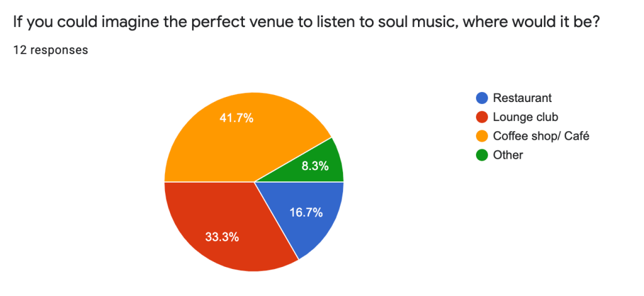Click the blue Restaurant legend dot
The image size is (644, 296).
(x=482, y=98)
